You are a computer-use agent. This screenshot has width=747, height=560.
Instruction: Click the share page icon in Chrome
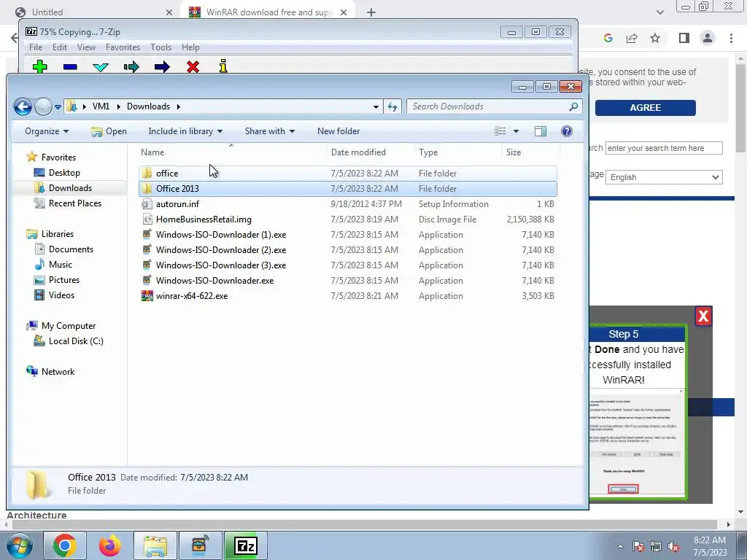pyautogui.click(x=632, y=38)
